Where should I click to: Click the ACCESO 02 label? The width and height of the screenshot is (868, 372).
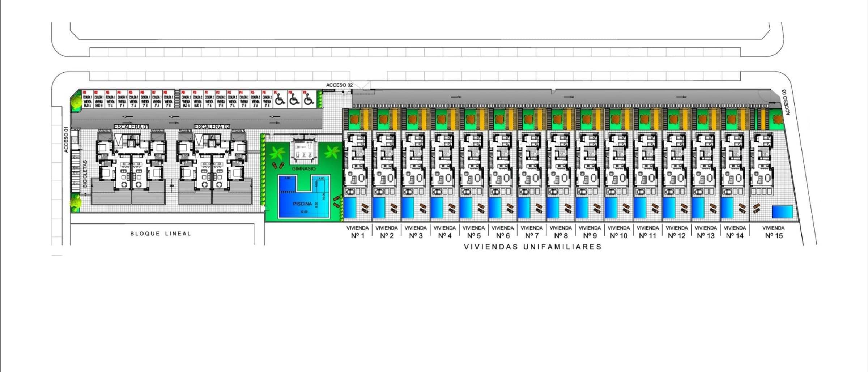click(x=339, y=85)
